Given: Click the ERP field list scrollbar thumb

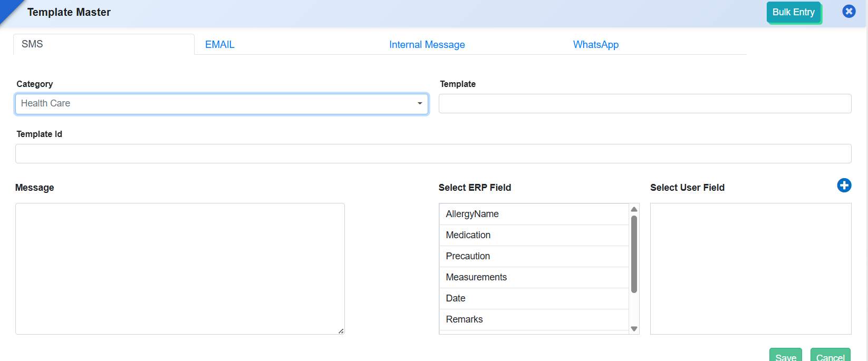Looking at the screenshot, I should point(634,253).
